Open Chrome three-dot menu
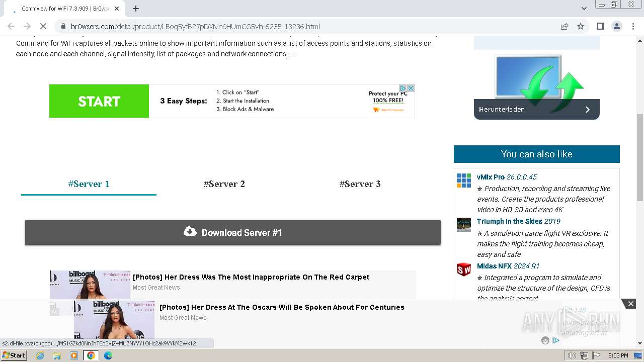This screenshot has height=362, width=644. [633, 26]
